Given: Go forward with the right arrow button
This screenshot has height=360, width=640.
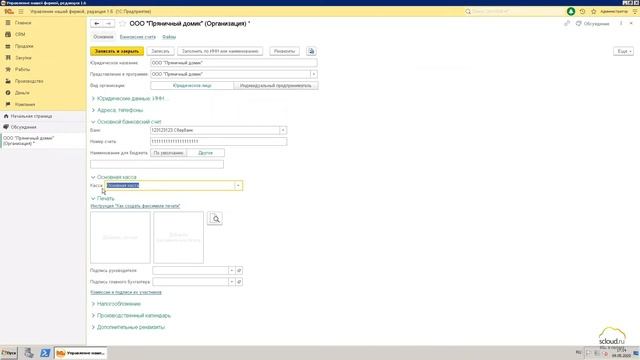Looking at the screenshot, I should coord(109,24).
